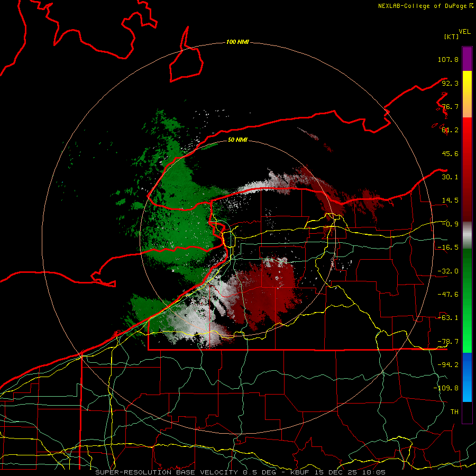Click the 76.7 legend value
The image size is (476, 476).
(450, 106)
